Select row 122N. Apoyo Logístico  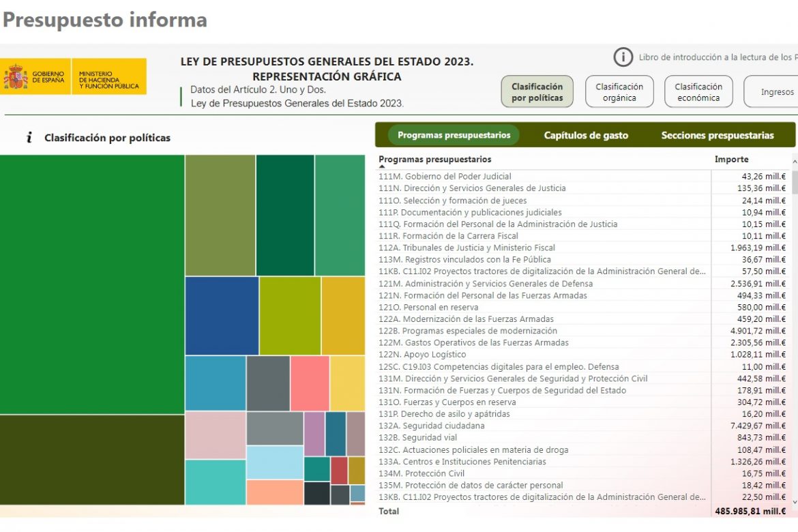[x=583, y=355]
